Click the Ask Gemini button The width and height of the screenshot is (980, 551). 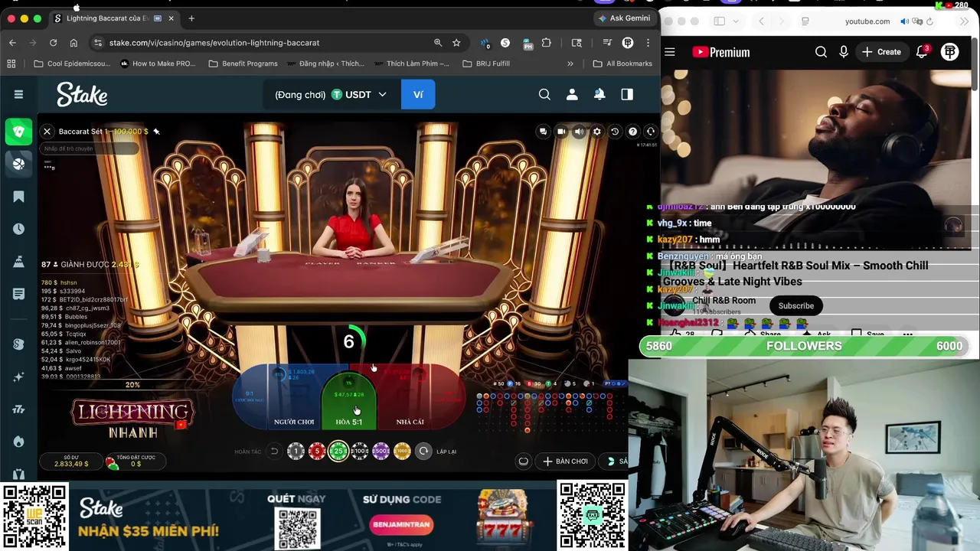[x=625, y=18]
